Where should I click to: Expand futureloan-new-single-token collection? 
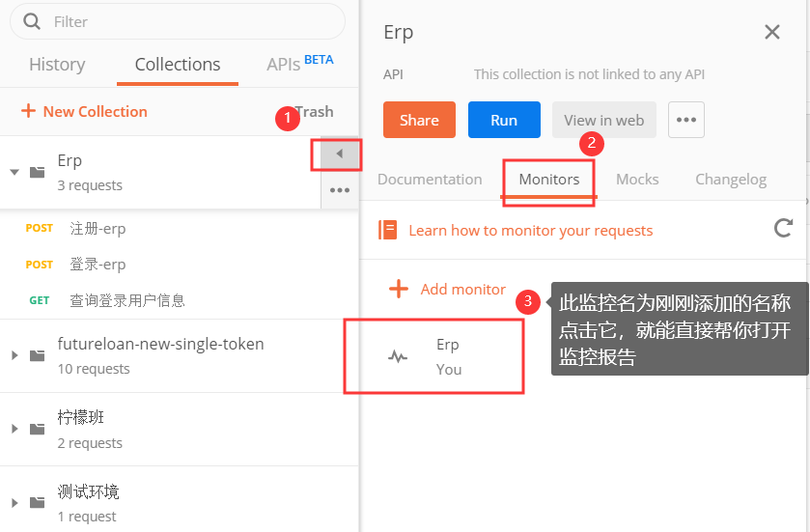tap(14, 355)
